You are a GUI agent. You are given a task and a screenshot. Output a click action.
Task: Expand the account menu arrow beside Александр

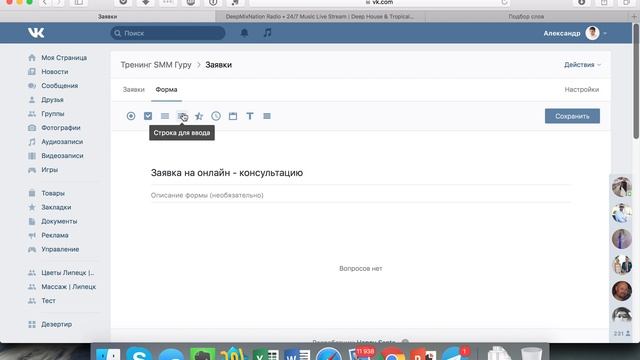(605, 33)
